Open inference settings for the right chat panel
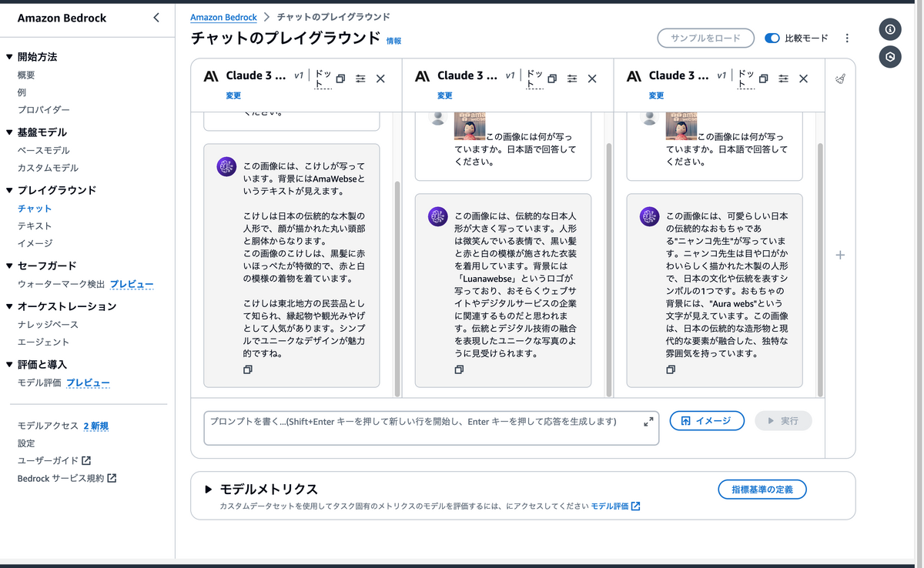 pyautogui.click(x=783, y=79)
